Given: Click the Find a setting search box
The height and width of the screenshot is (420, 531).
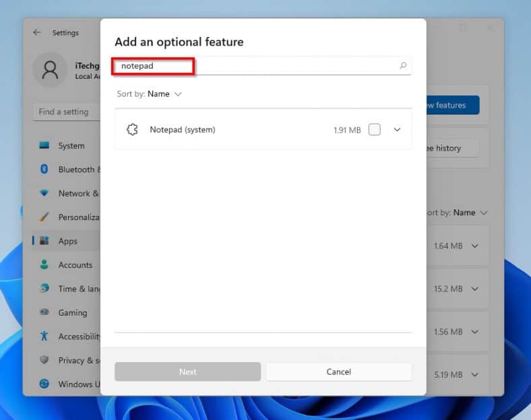Looking at the screenshot, I should tap(67, 112).
